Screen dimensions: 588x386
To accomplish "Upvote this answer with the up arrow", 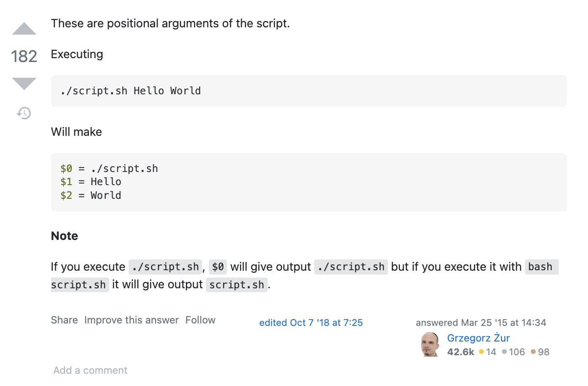I will tap(24, 29).
